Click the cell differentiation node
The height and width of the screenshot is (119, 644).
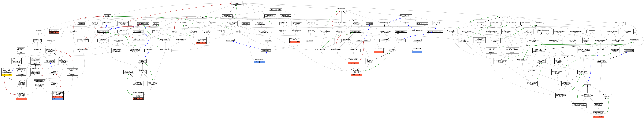(355, 31)
